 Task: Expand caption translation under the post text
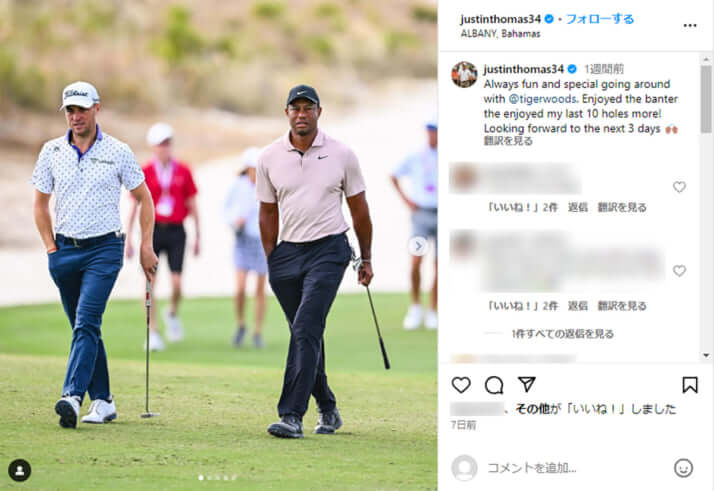(x=508, y=141)
